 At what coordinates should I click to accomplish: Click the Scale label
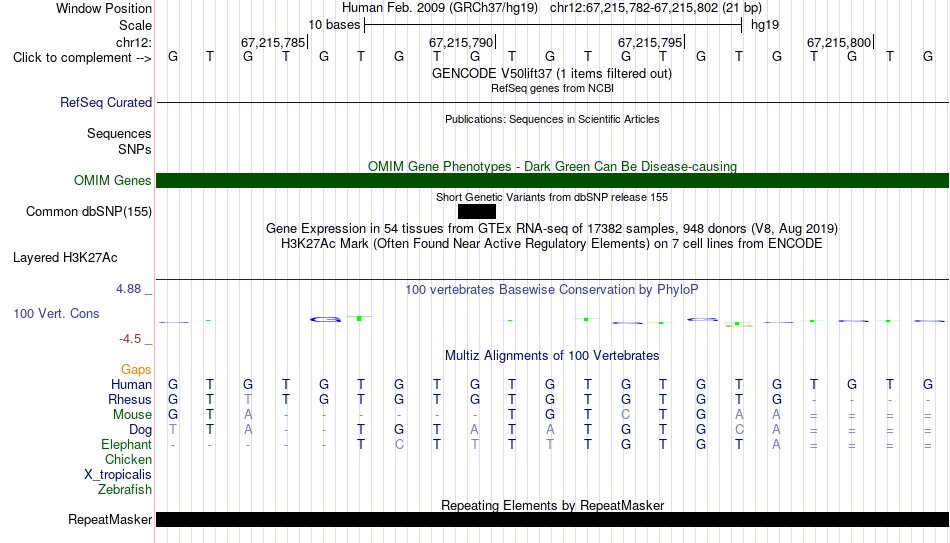[136, 25]
